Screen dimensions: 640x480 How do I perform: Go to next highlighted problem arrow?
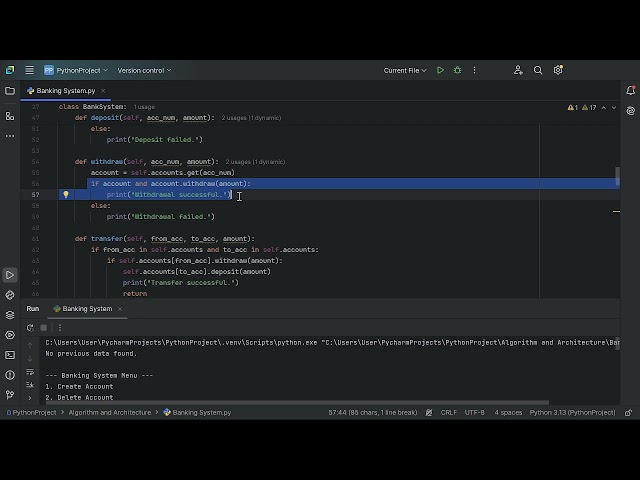(x=613, y=108)
